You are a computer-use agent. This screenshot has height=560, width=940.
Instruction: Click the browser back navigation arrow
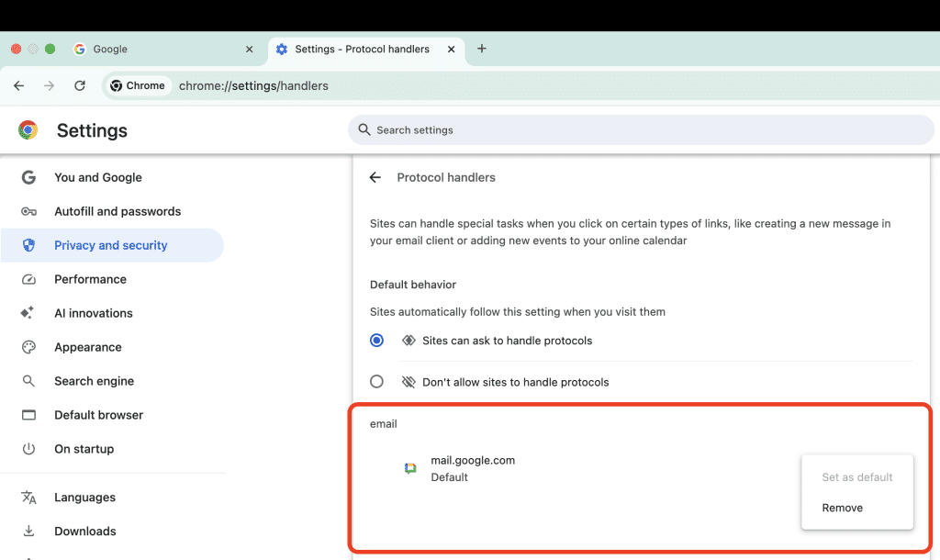click(19, 85)
